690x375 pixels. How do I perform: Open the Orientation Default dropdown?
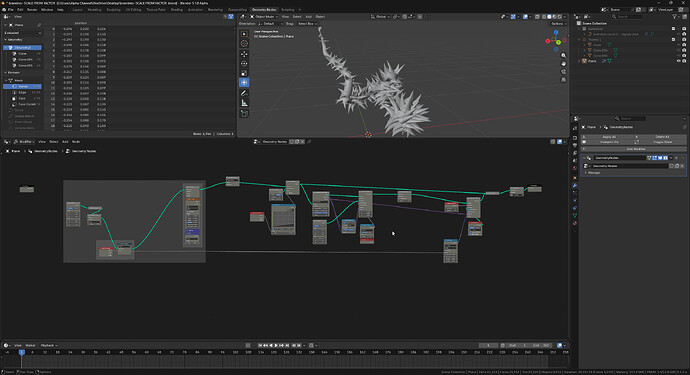point(271,24)
